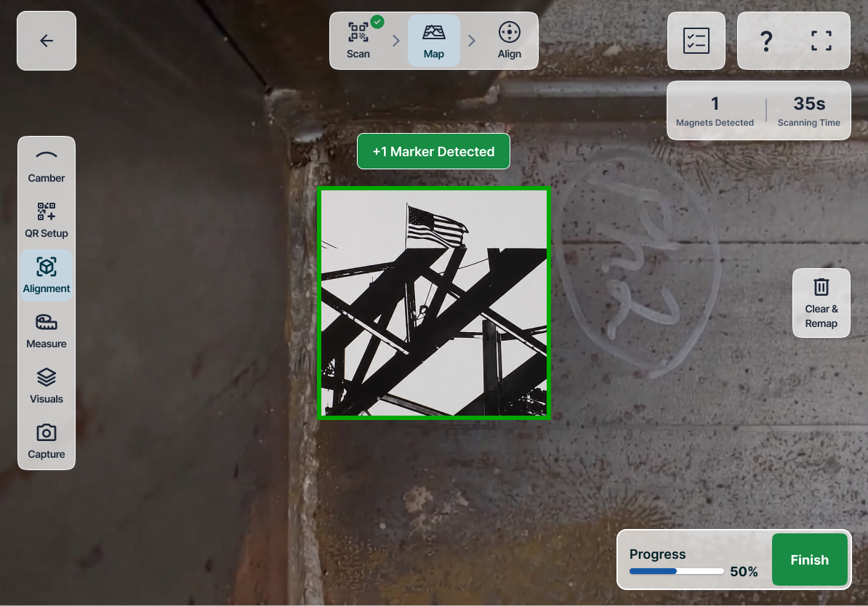Screen dimensions: 868x606
Task: Enter fullscreen mode
Action: click(821, 41)
